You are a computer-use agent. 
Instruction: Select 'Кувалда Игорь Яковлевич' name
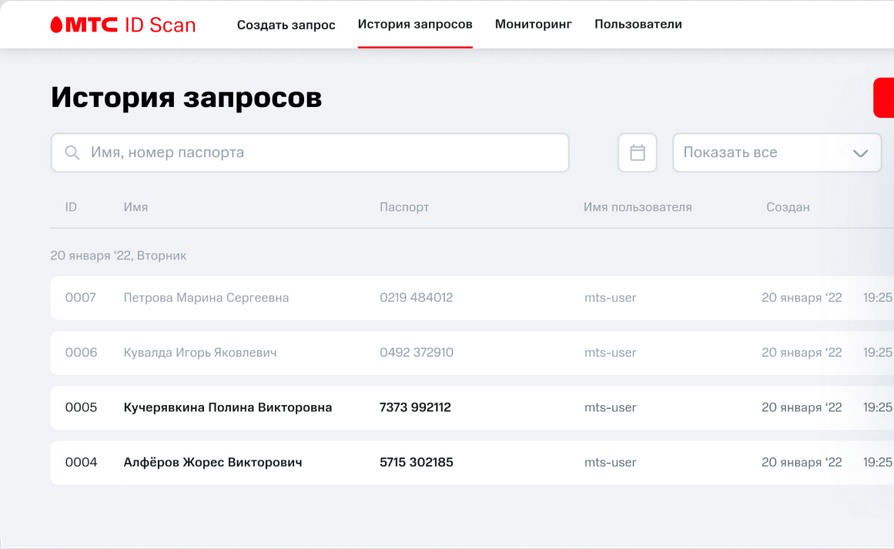pos(200,353)
